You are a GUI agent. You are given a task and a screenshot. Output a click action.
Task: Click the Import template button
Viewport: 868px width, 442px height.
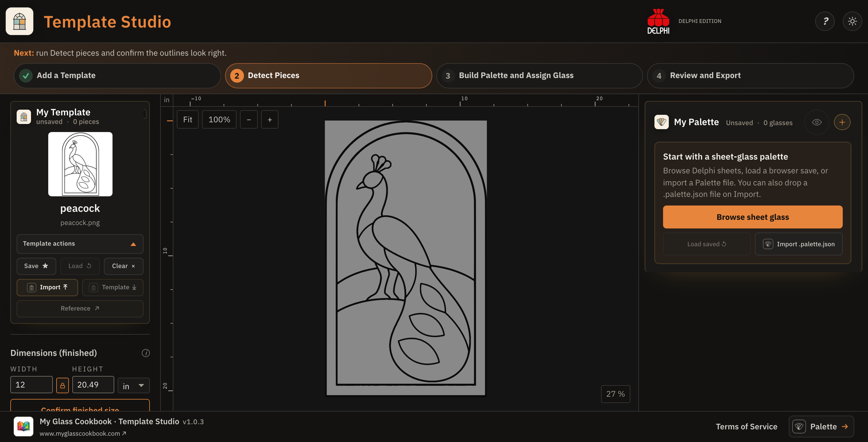pyautogui.click(x=47, y=287)
